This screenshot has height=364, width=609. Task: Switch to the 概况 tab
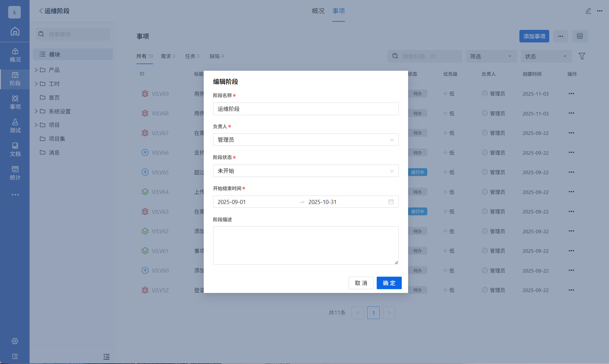coord(318,11)
